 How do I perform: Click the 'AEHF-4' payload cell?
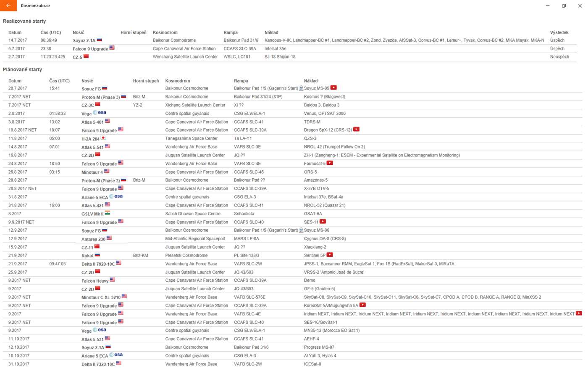pos(311,339)
